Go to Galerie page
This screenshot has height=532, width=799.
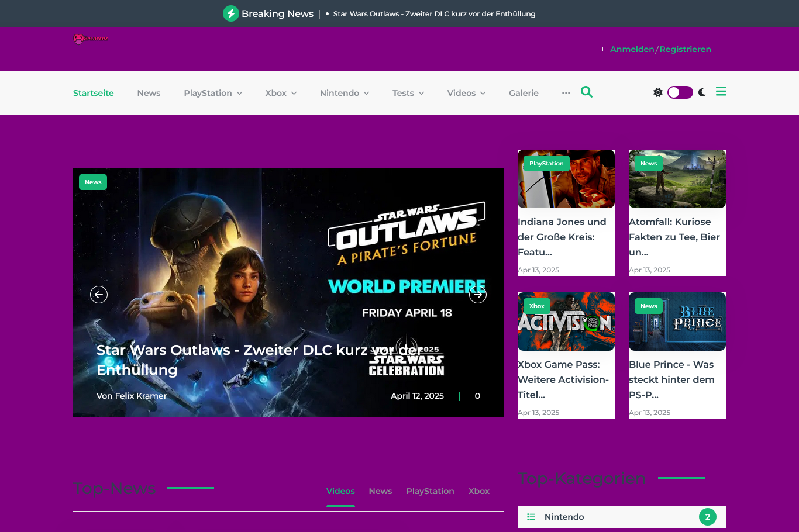(x=524, y=93)
